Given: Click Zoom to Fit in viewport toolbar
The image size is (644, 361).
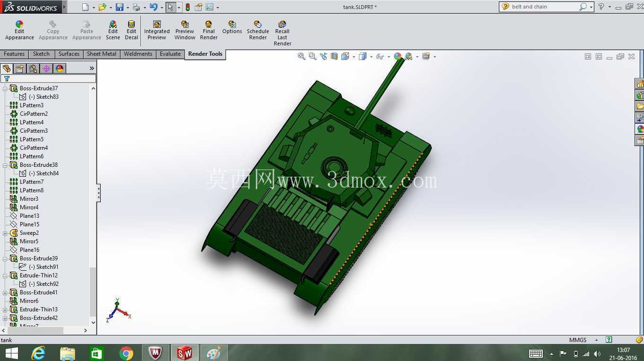Looking at the screenshot, I should pos(301,56).
